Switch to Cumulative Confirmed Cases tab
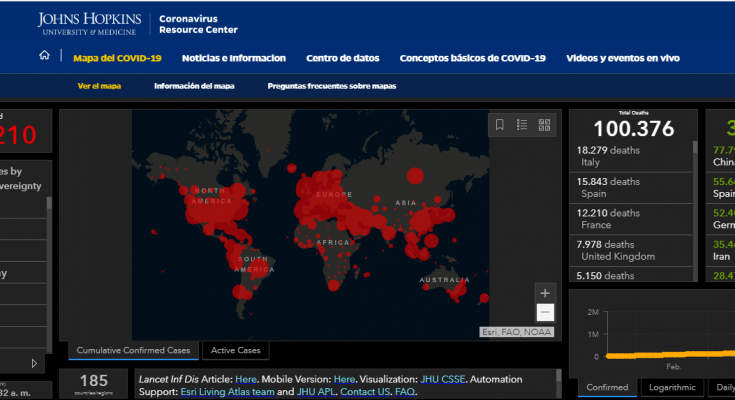 click(134, 350)
